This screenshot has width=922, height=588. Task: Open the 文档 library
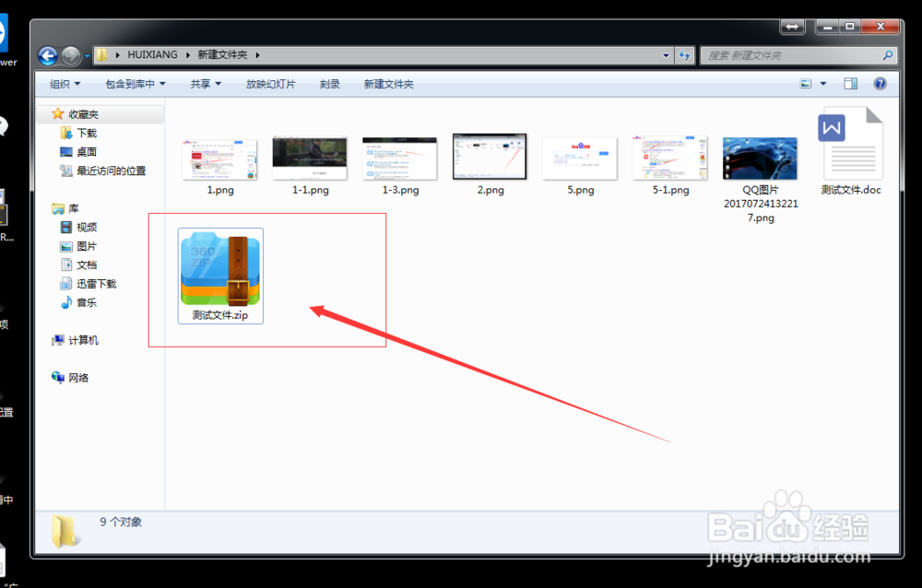[87, 265]
